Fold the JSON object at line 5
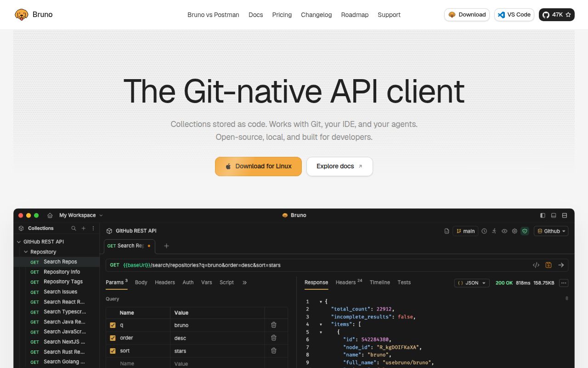The width and height of the screenshot is (588, 368). 321,332
